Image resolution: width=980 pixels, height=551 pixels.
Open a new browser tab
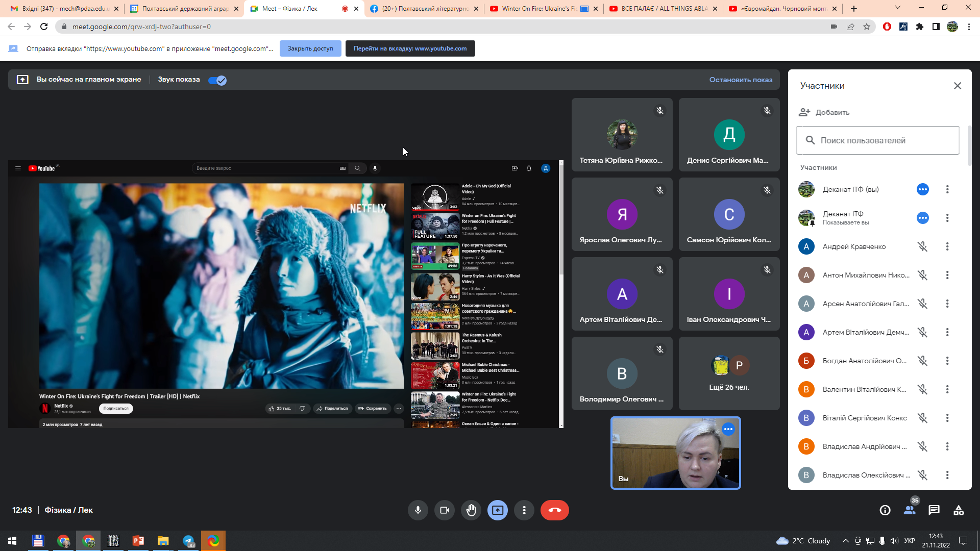coord(854,9)
